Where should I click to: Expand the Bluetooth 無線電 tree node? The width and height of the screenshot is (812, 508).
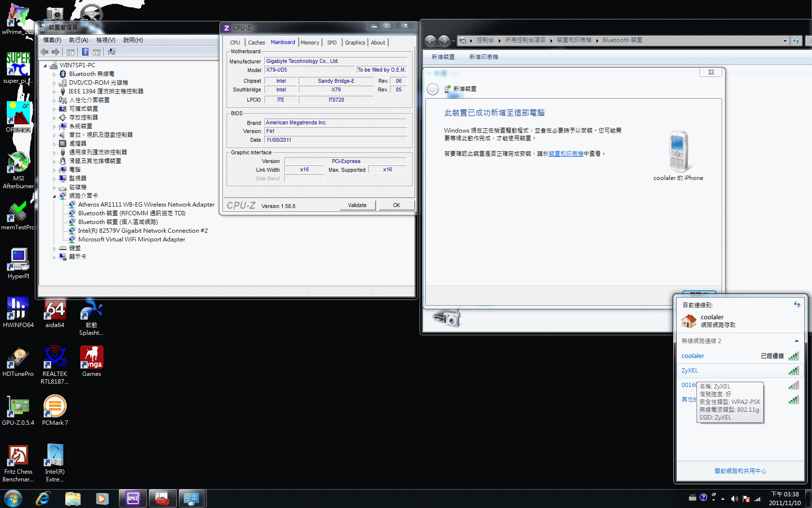(54, 75)
